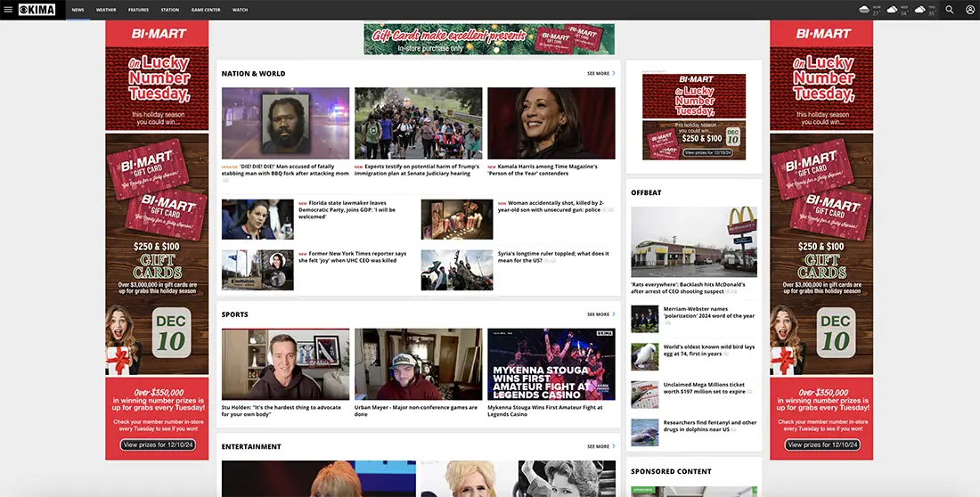Open 'Rats everywhere' McDonald's backlash headline

pos(688,288)
